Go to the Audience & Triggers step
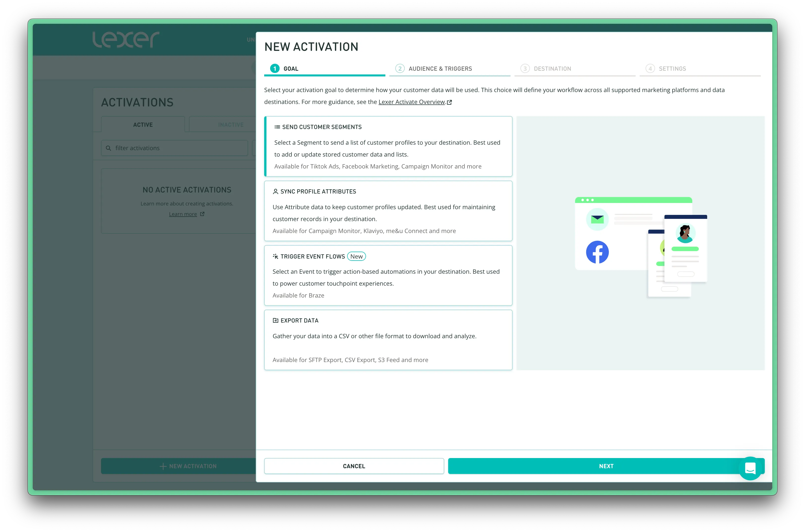805x532 pixels. 440,68
